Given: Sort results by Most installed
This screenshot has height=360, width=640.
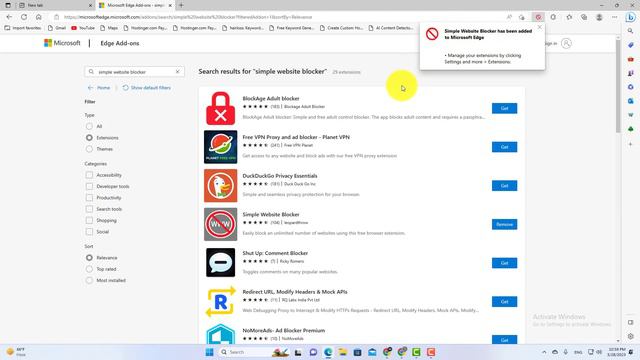Looking at the screenshot, I should pyautogui.click(x=89, y=280).
